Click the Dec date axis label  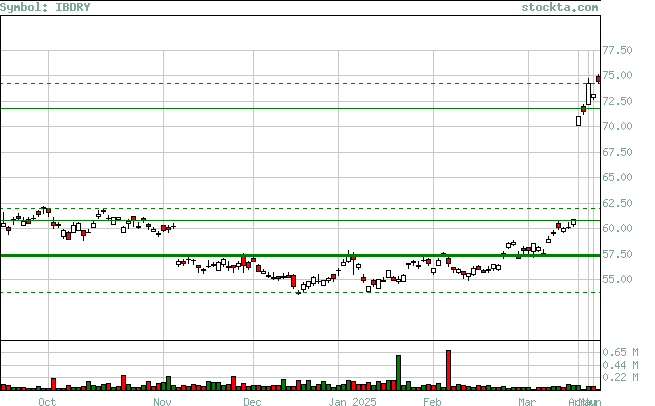coord(252,401)
